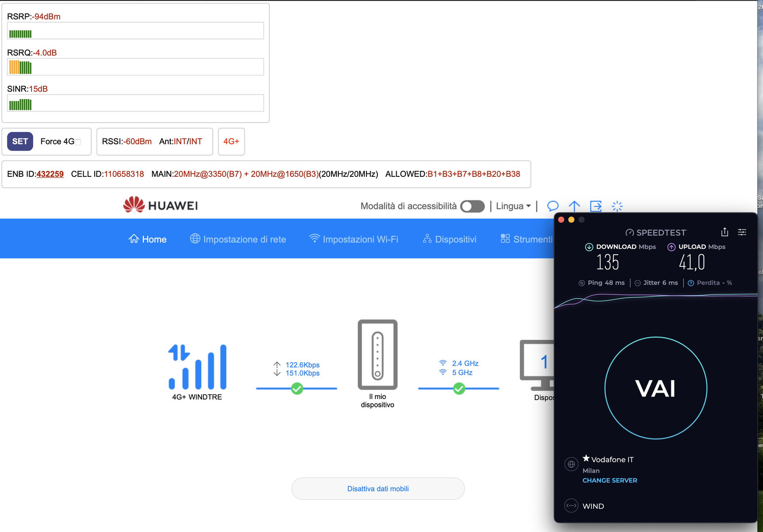
Task: Open the Lingua language dropdown
Action: click(x=513, y=206)
